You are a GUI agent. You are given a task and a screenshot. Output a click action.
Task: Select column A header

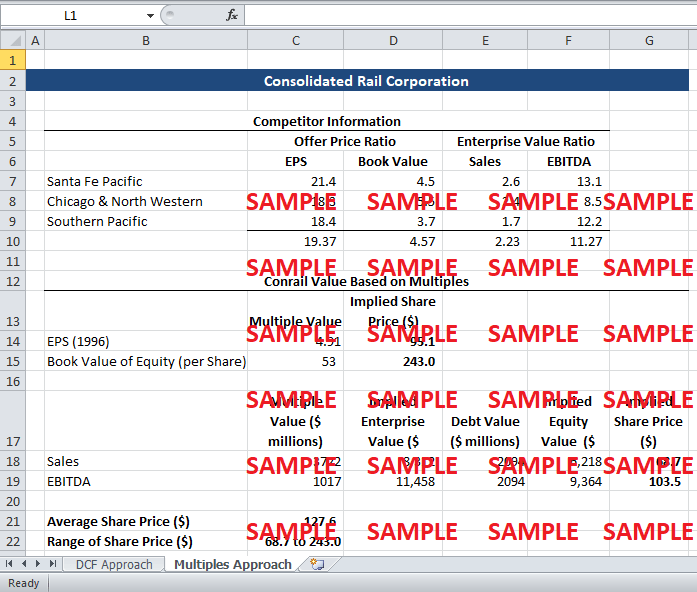pyautogui.click(x=35, y=40)
